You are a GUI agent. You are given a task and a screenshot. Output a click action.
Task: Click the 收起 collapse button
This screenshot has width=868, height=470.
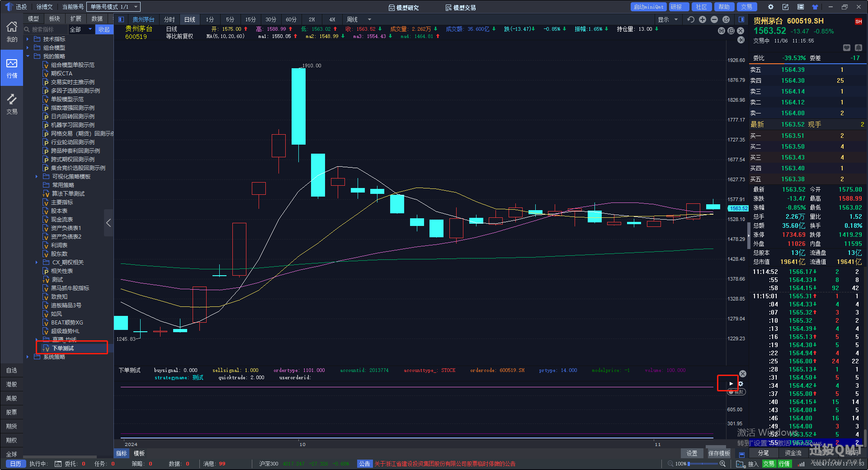[x=104, y=29]
